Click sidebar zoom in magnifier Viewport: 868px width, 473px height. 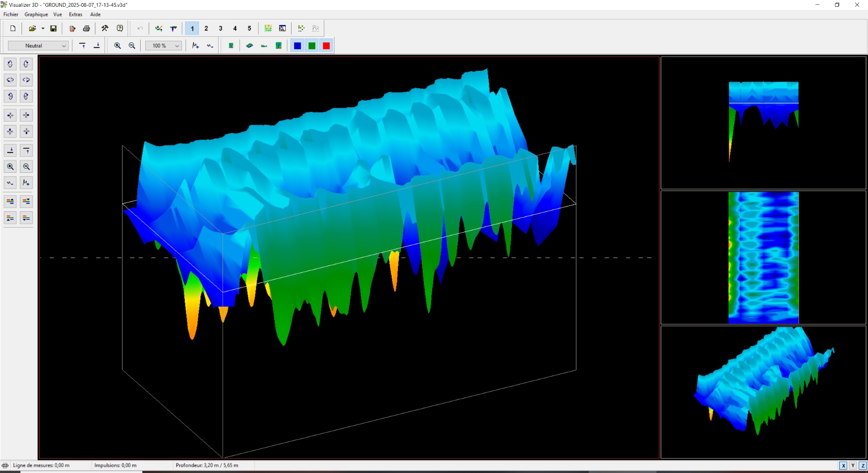tap(10, 166)
